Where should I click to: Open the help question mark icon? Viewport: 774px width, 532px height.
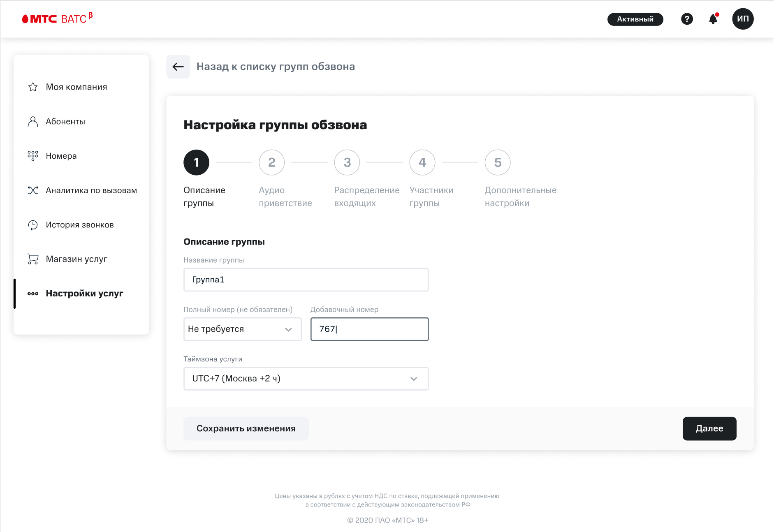pyautogui.click(x=687, y=19)
